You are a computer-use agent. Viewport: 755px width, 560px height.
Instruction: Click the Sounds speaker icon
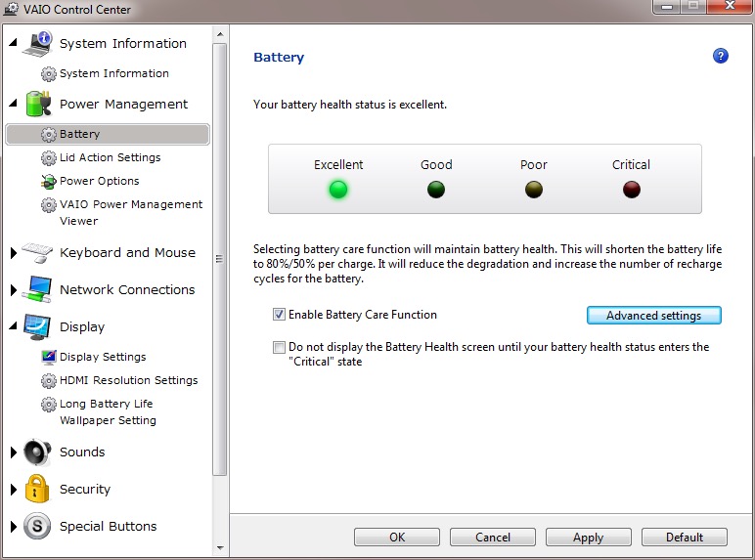37,452
